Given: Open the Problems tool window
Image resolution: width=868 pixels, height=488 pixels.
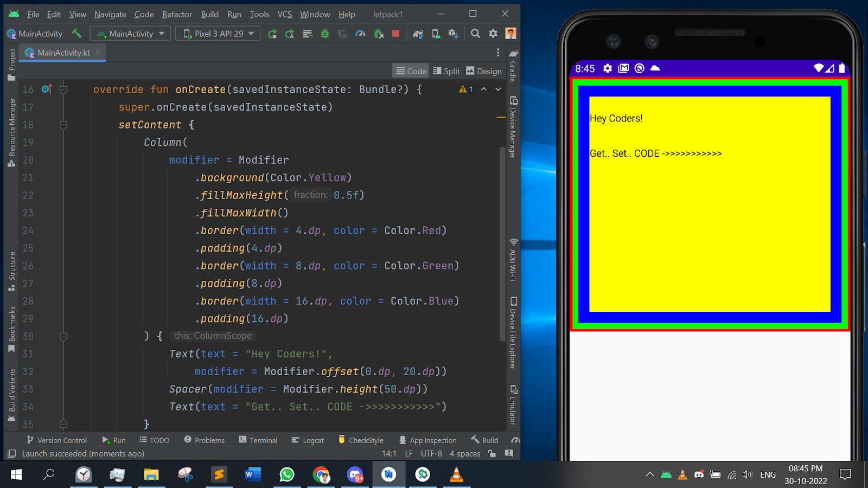Looking at the screenshot, I should (x=204, y=440).
